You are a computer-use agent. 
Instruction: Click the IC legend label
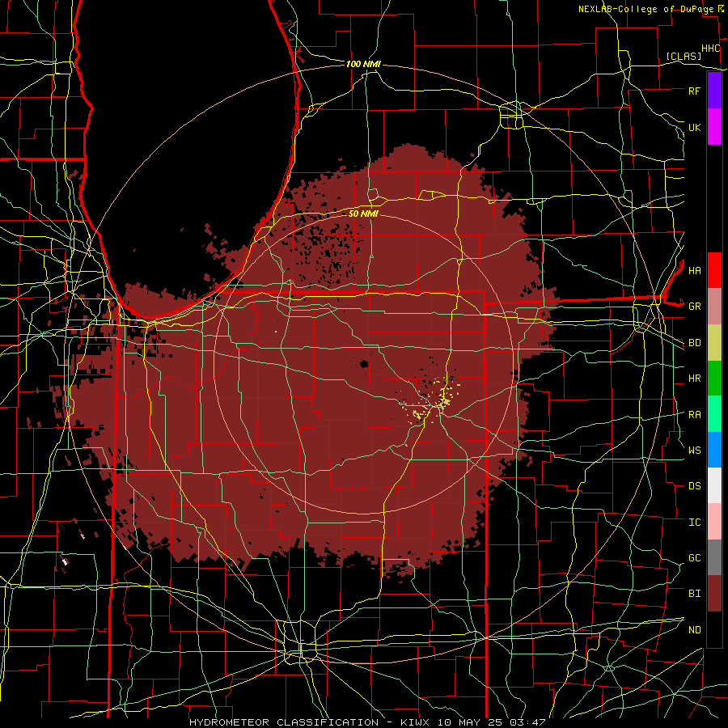[x=694, y=522]
